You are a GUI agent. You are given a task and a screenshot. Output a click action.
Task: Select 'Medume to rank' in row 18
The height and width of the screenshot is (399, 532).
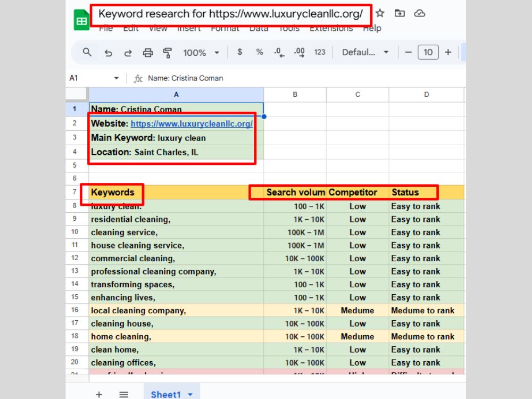click(x=427, y=337)
